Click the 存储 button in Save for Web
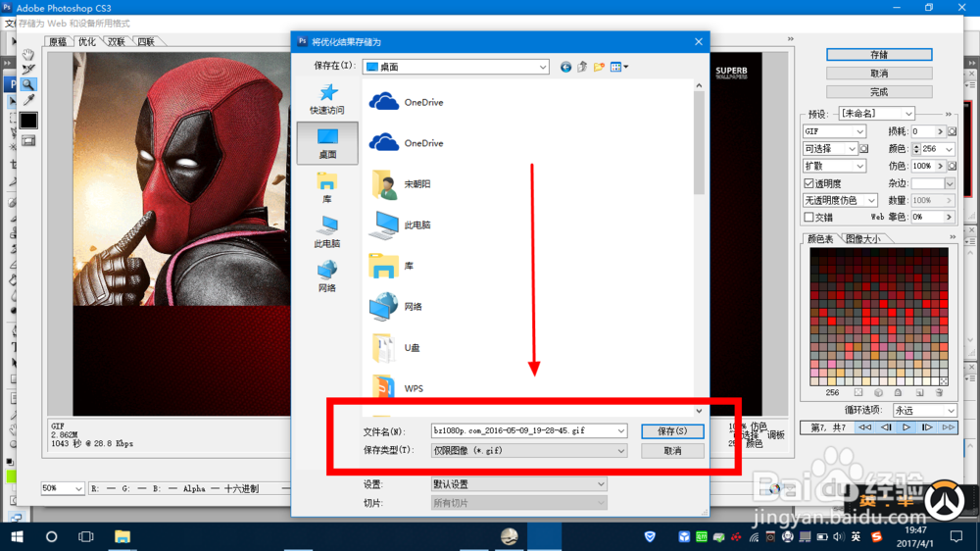This screenshot has height=551, width=980. click(x=879, y=54)
